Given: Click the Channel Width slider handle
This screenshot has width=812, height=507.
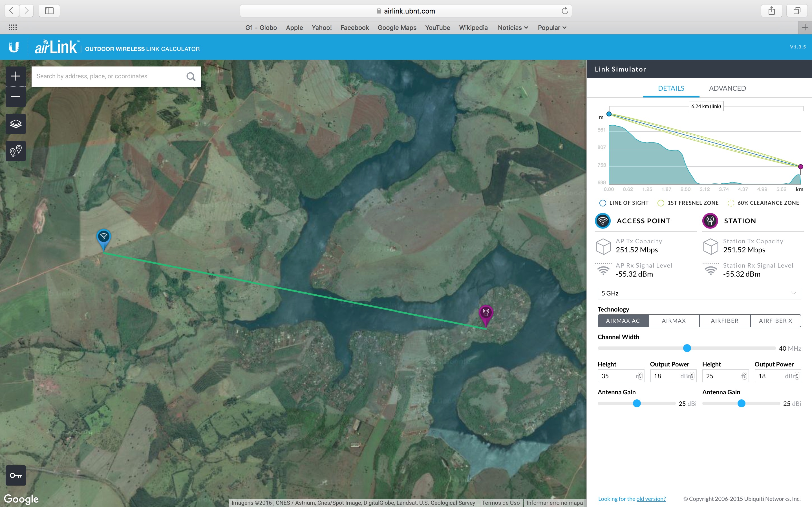Looking at the screenshot, I should point(687,348).
